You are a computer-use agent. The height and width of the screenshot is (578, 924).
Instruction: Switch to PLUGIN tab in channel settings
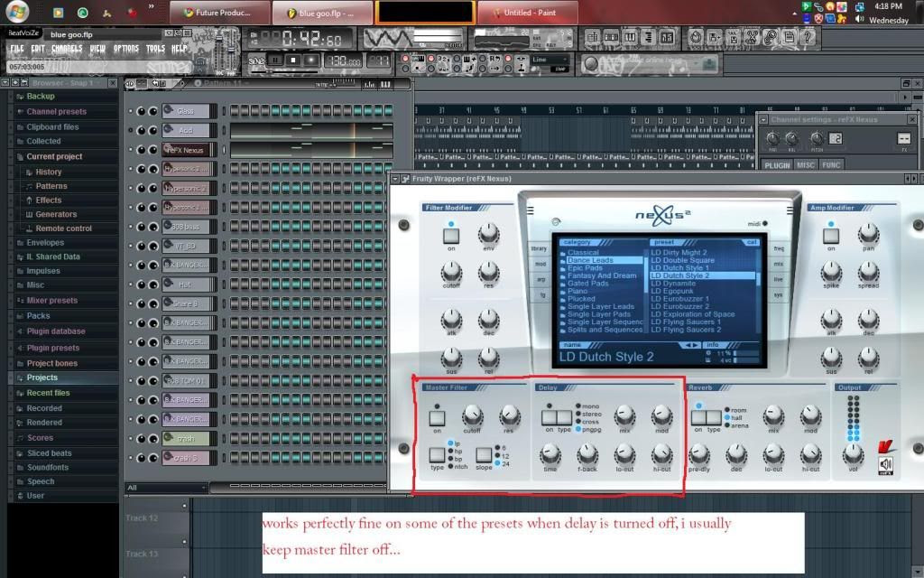click(x=777, y=165)
